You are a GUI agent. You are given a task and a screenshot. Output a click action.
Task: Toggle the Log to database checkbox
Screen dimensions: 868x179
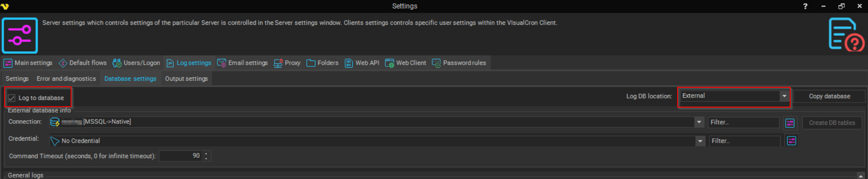12,98
